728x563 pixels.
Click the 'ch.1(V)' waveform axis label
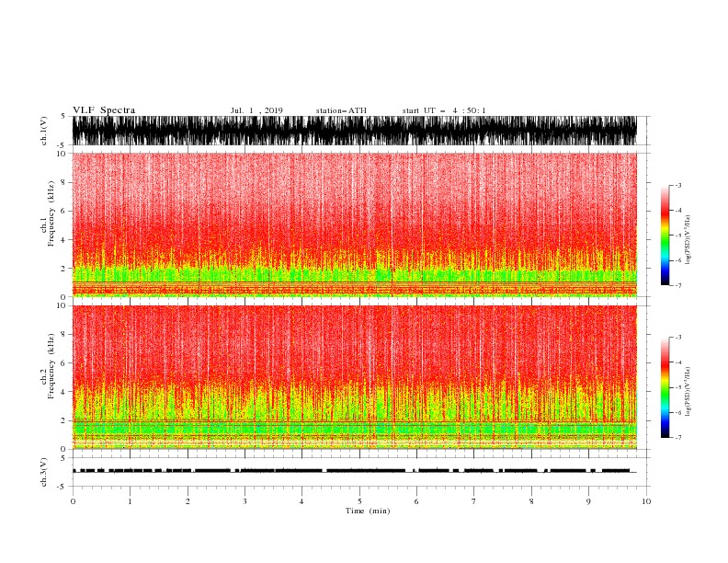44,131
